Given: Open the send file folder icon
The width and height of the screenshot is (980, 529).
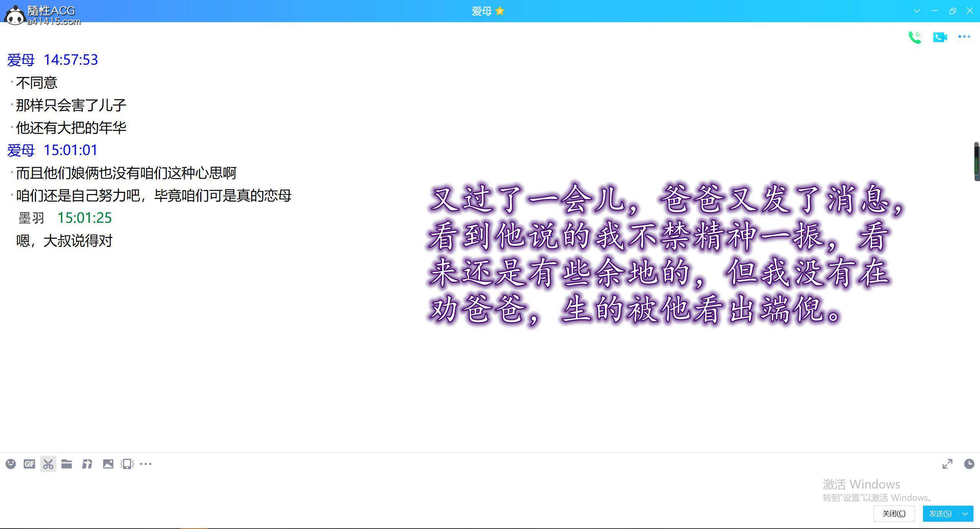Looking at the screenshot, I should tap(67, 464).
